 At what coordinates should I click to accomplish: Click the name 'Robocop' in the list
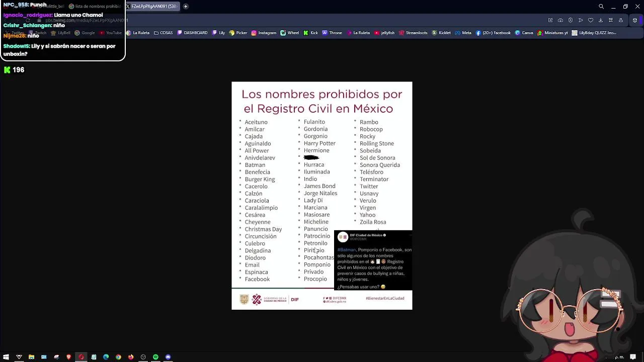coord(371,129)
